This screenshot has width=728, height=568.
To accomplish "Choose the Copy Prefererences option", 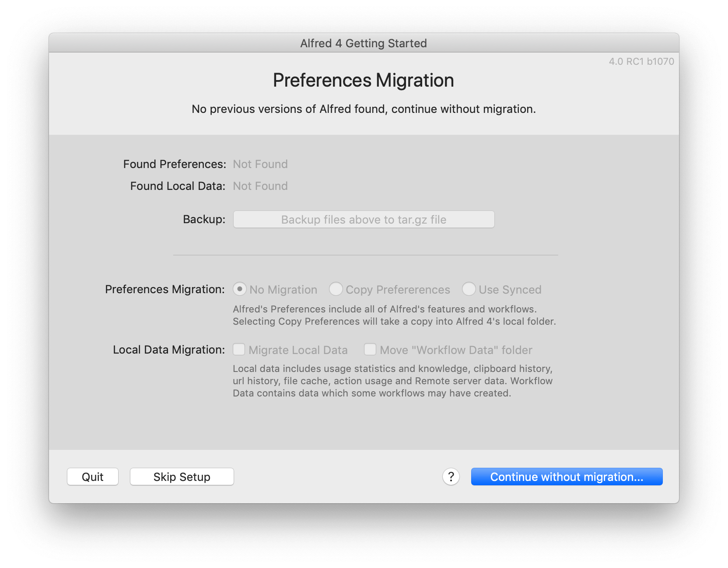I will click(336, 289).
